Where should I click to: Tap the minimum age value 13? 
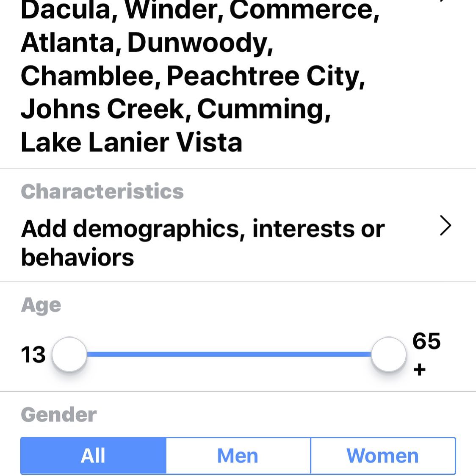(x=33, y=354)
